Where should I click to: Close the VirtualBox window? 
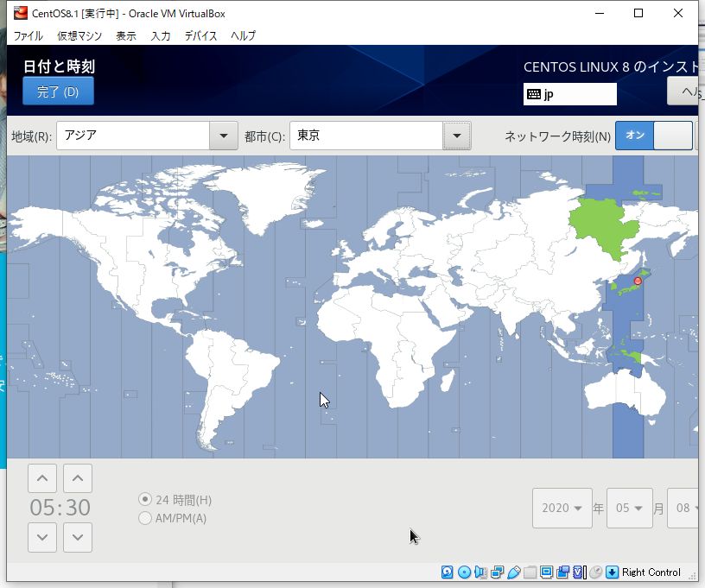pyautogui.click(x=678, y=13)
